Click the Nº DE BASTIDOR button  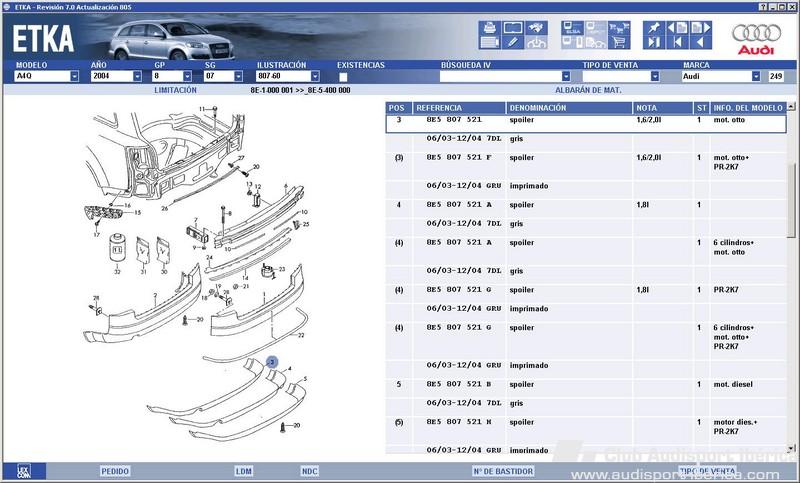[x=503, y=471]
